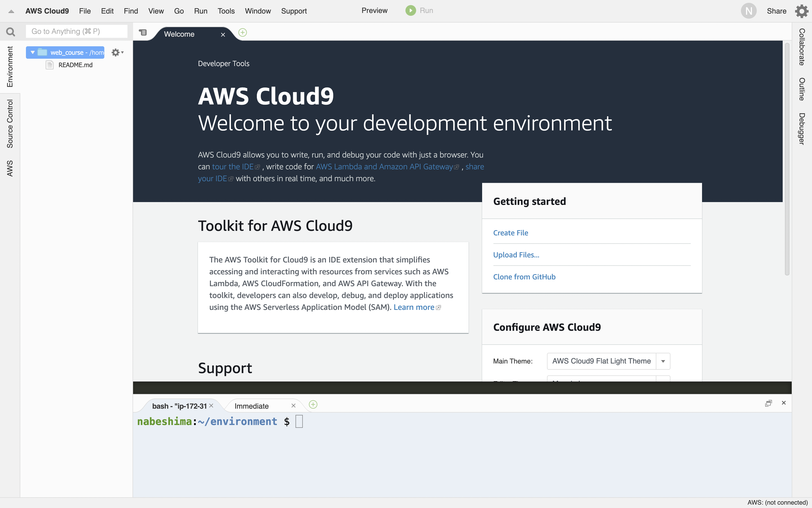The height and width of the screenshot is (508, 812).
Task: Open the Outline panel
Action: click(x=802, y=89)
